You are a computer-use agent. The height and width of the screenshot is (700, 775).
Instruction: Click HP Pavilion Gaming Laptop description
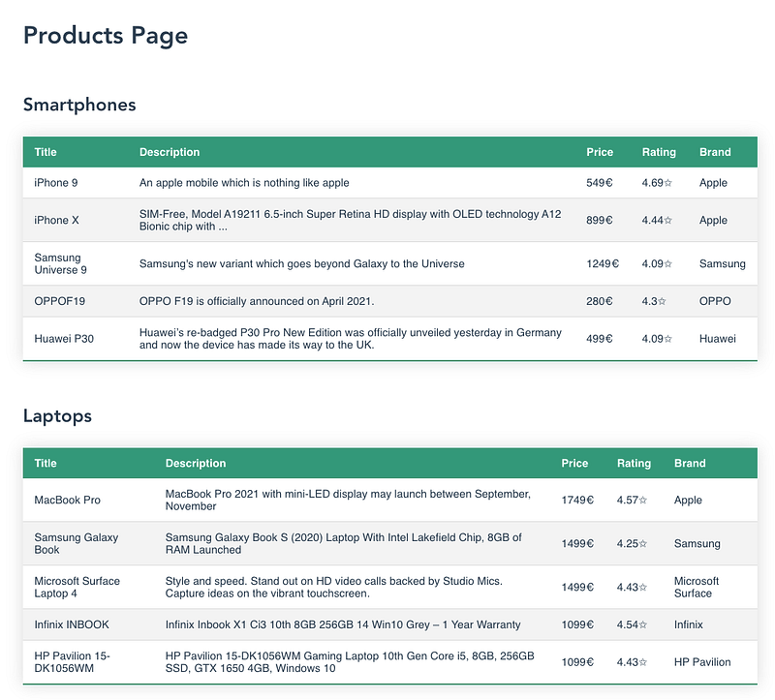click(x=350, y=662)
